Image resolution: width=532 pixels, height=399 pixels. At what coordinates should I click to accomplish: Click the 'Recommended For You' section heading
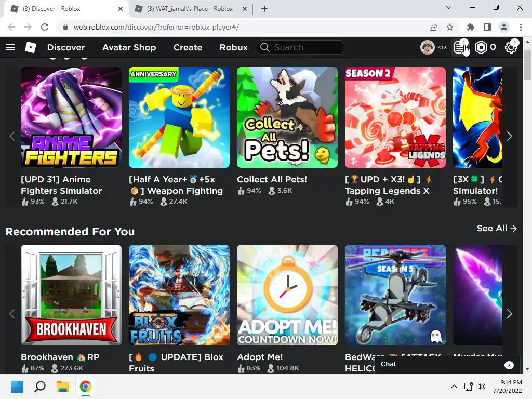point(70,231)
